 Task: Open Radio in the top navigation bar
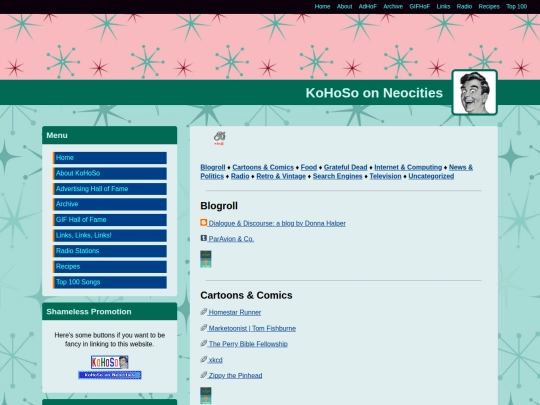(464, 7)
